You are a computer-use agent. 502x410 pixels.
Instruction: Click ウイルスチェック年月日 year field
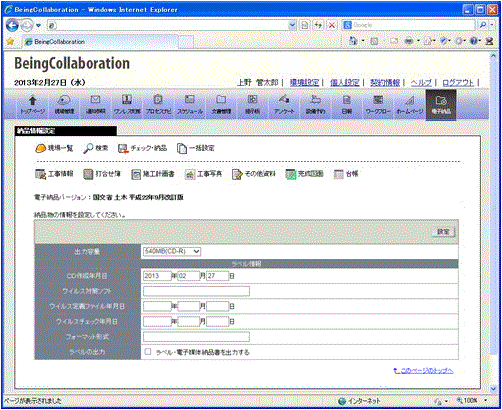point(157,321)
